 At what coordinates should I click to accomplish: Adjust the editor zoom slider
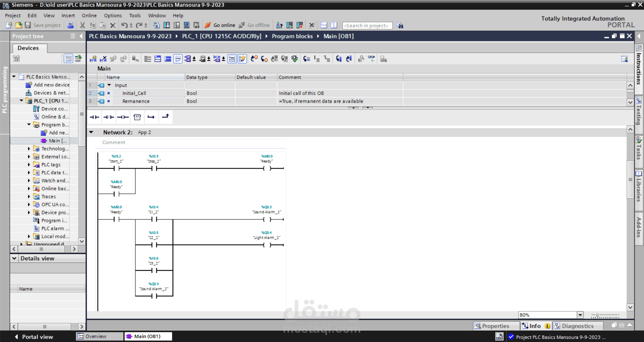pos(597,315)
